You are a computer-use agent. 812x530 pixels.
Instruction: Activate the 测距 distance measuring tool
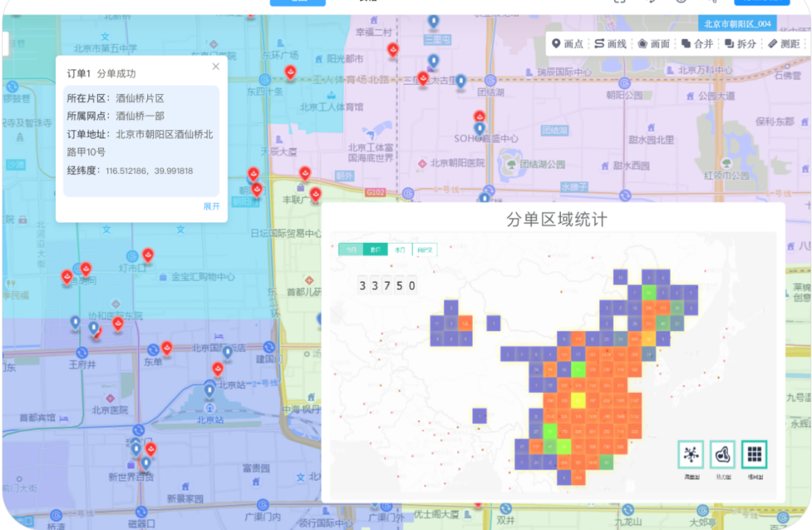click(784, 43)
